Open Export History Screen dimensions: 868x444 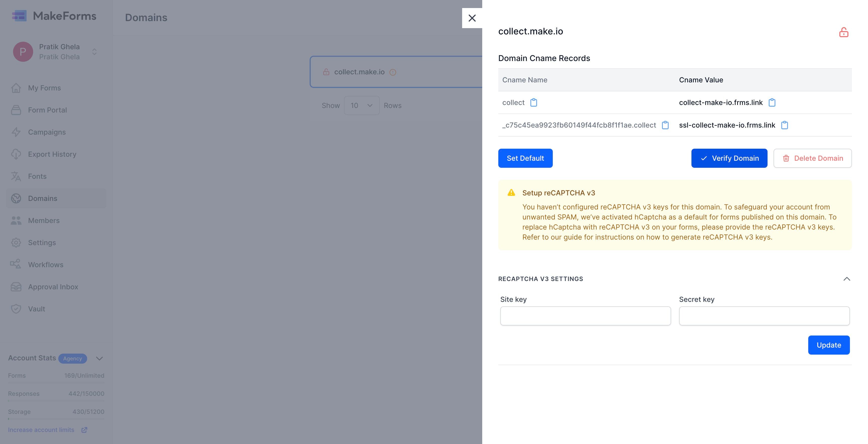pyautogui.click(x=56, y=154)
